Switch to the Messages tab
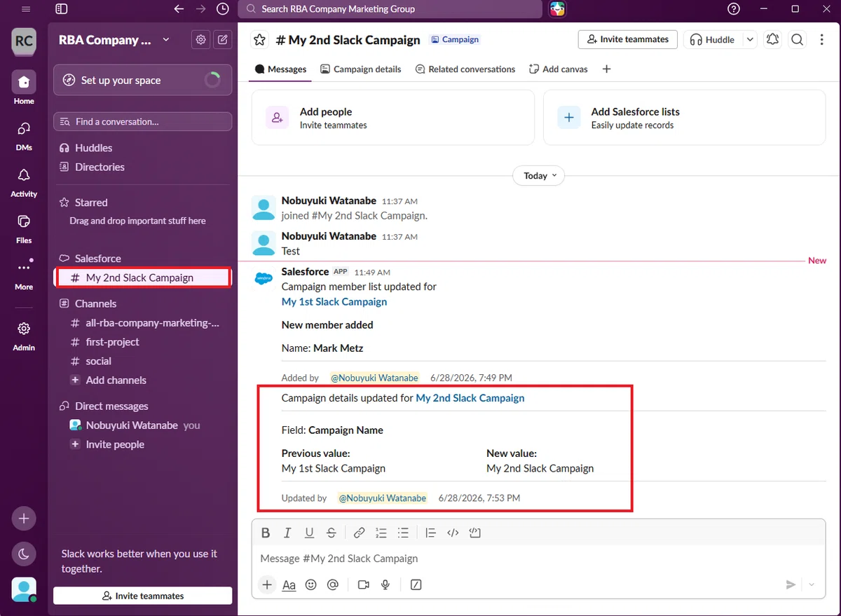Viewport: 841px width, 616px height. tap(280, 69)
